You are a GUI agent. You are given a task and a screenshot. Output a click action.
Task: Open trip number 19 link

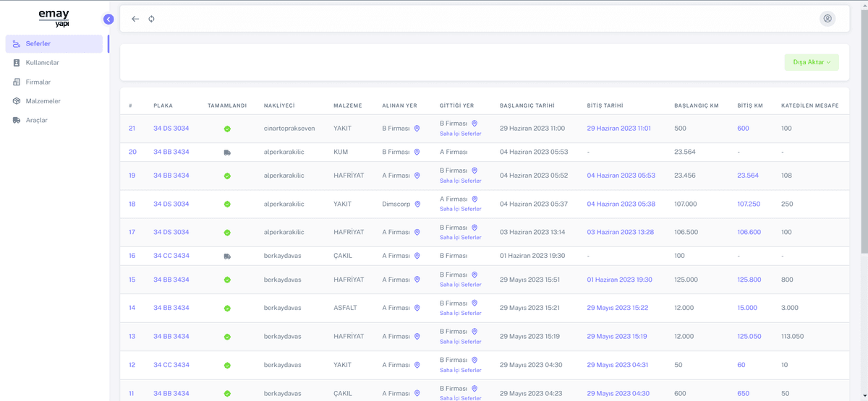[x=132, y=176]
